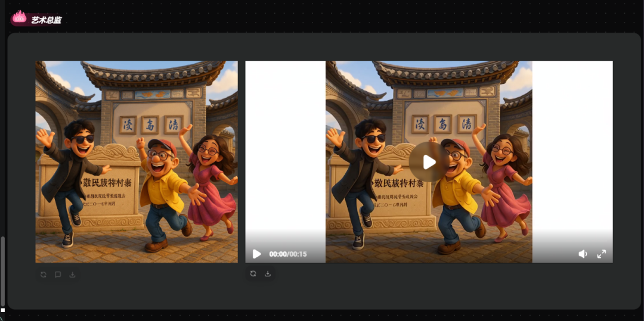Click small white square at bottom-left corner

tap(2, 310)
